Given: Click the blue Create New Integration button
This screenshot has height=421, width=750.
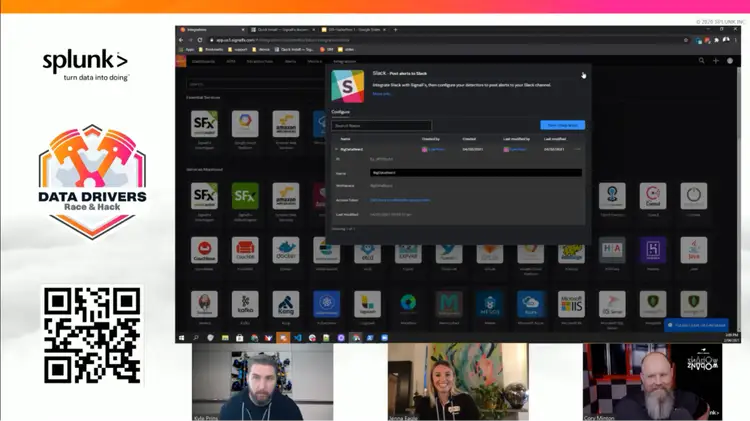Looking at the screenshot, I should pyautogui.click(x=562, y=125).
